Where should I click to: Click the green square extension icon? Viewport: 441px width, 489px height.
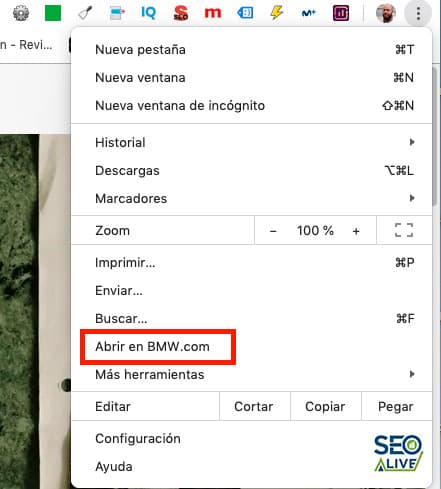click(53, 13)
